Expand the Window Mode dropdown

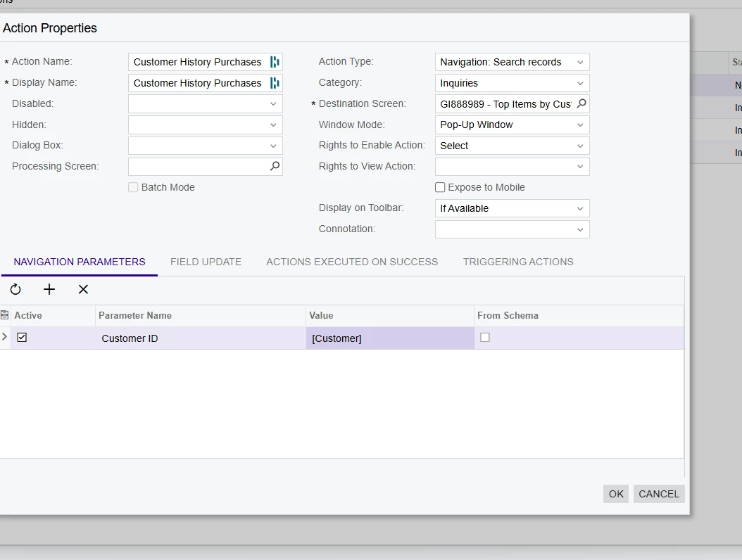point(512,125)
